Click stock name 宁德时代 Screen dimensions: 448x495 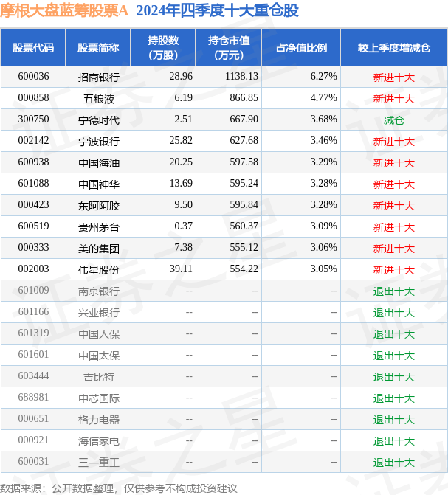pyautogui.click(x=99, y=120)
